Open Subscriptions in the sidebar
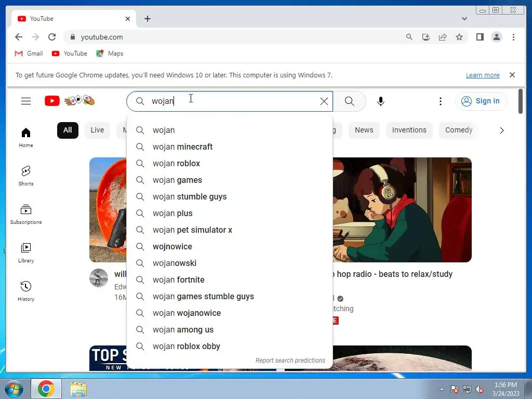532x399 pixels. click(26, 215)
